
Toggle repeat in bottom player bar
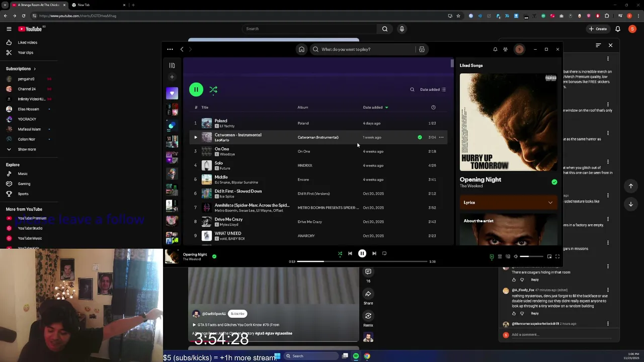384,253
